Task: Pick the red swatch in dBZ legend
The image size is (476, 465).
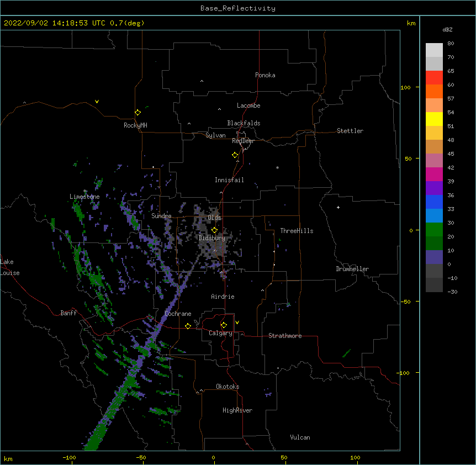Action: (x=434, y=77)
